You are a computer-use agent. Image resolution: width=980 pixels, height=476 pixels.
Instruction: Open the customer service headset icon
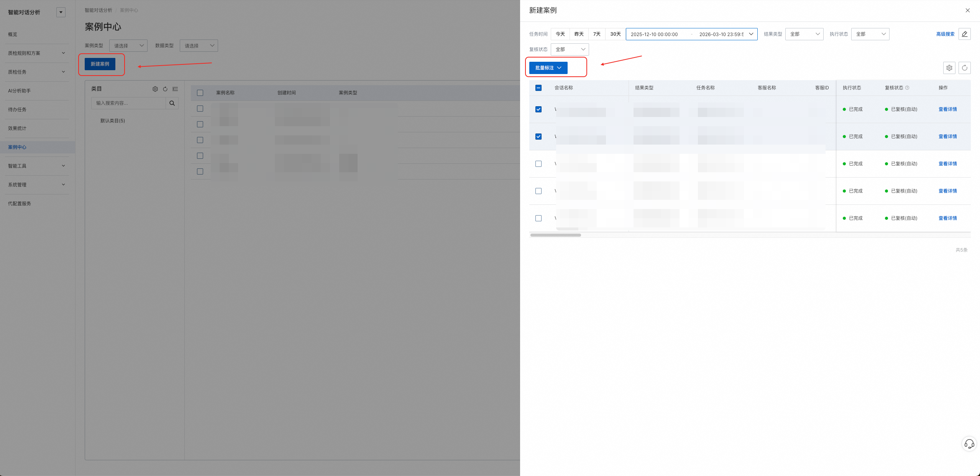pyautogui.click(x=969, y=444)
